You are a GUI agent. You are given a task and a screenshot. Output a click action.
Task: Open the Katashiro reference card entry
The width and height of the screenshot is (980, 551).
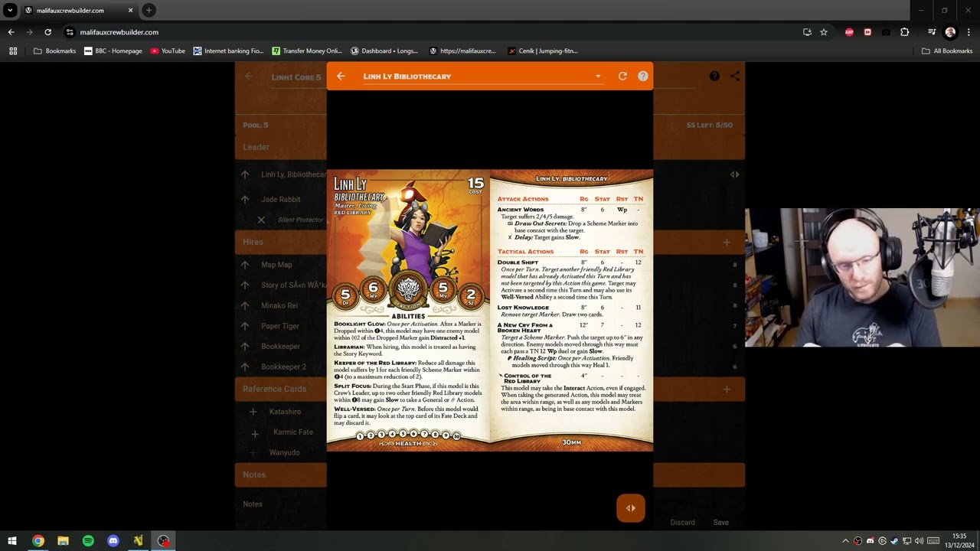click(285, 412)
